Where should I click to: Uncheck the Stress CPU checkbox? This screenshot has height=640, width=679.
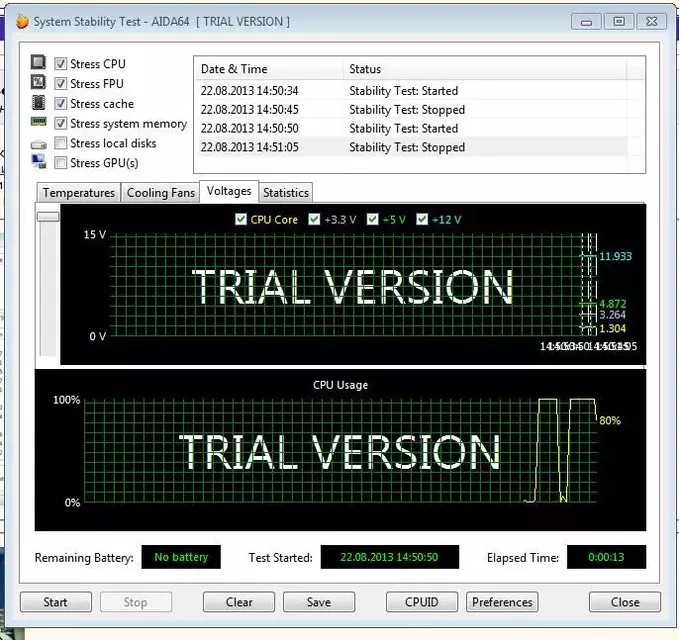coord(61,64)
